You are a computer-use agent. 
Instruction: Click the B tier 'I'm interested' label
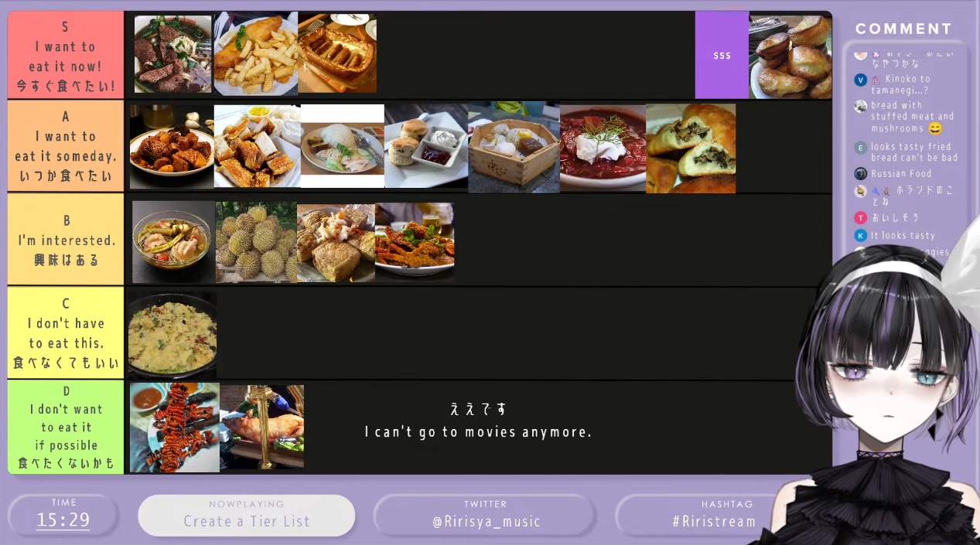(66, 240)
